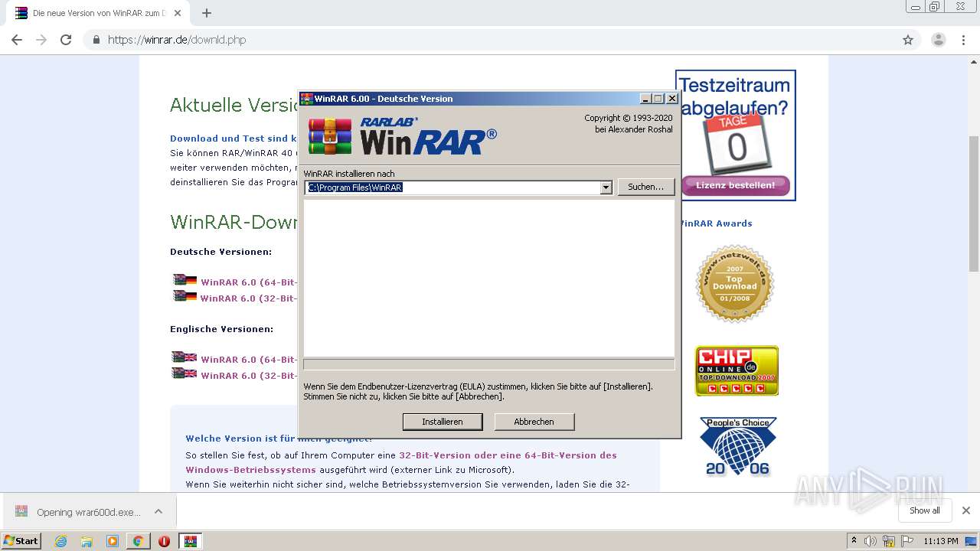
Task: Click UK flag icon beside English 64-Bit
Action: (185, 357)
